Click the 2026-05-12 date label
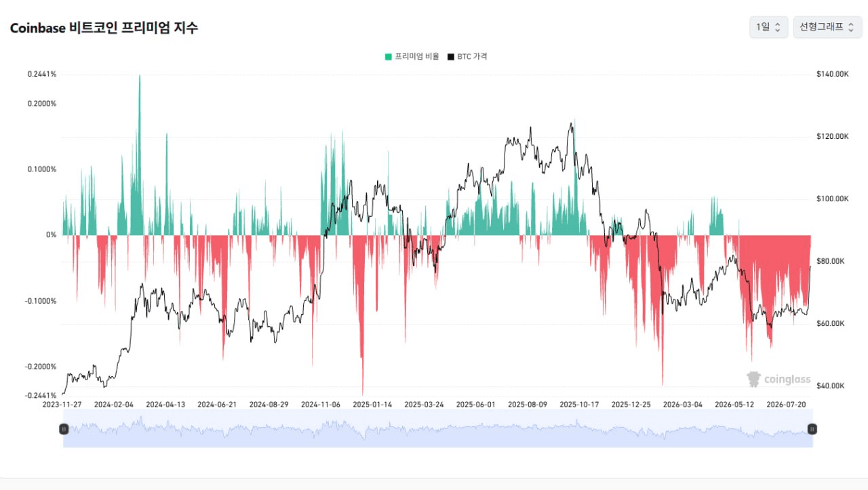 point(734,404)
